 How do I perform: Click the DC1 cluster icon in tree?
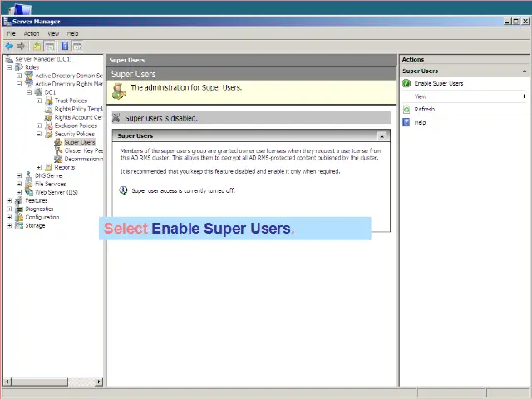coord(39,92)
